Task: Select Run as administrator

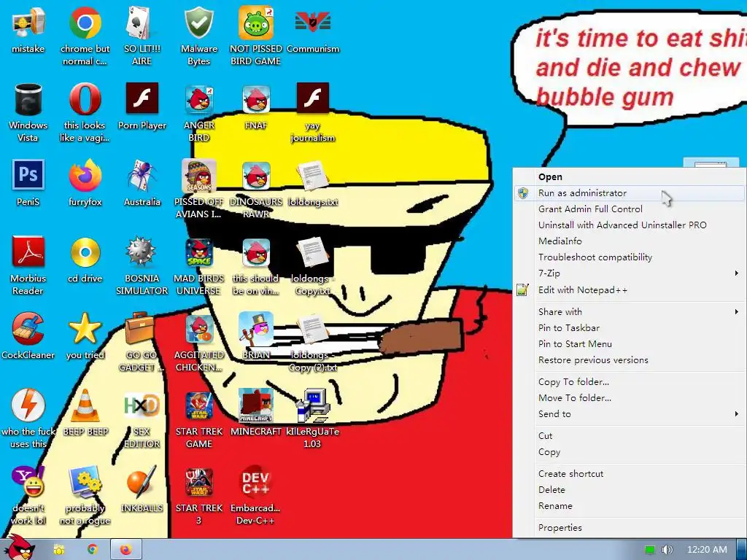Action: [x=629, y=192]
